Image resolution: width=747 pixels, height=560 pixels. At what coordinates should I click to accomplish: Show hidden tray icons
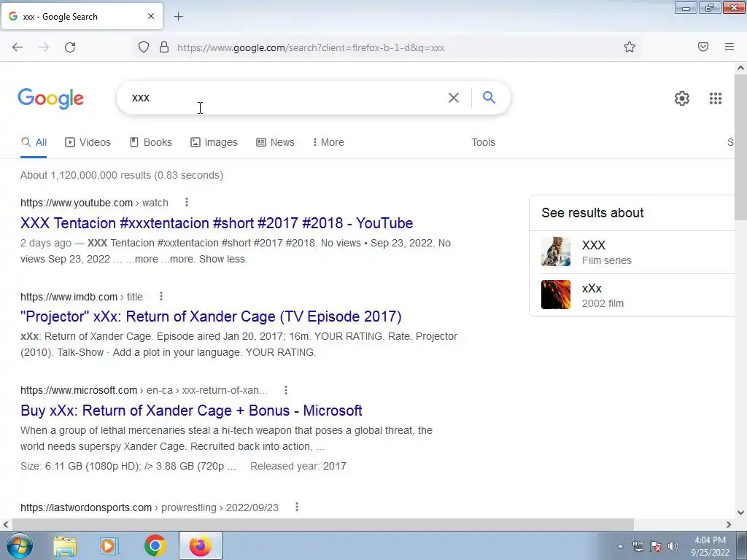(620, 546)
